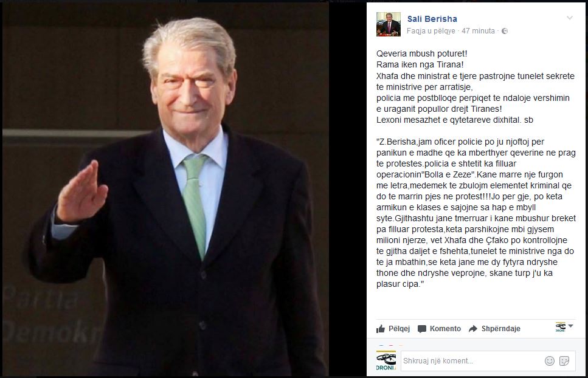Click the Faqja u pëlqye text
This screenshot has width=588, height=378.
click(431, 31)
